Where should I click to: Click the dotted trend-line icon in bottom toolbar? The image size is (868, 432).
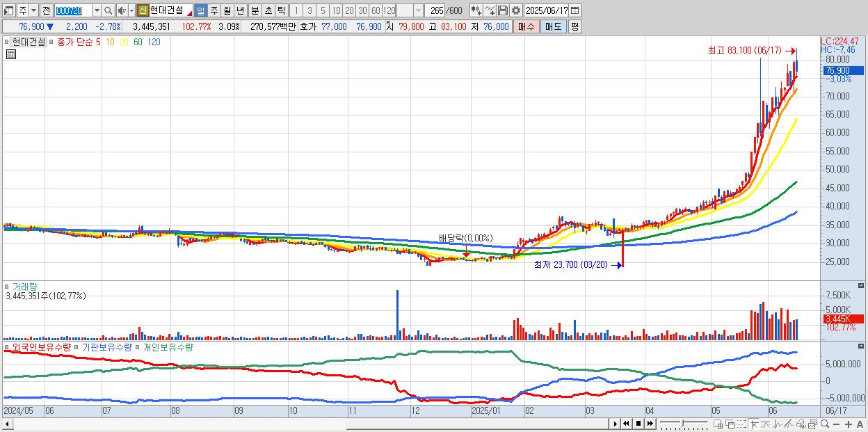coord(741,424)
